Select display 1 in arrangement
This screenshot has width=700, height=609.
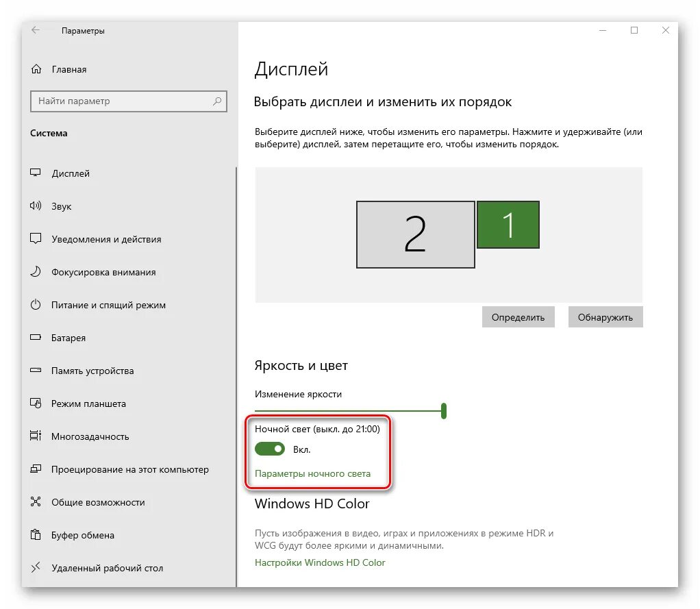pyautogui.click(x=508, y=225)
